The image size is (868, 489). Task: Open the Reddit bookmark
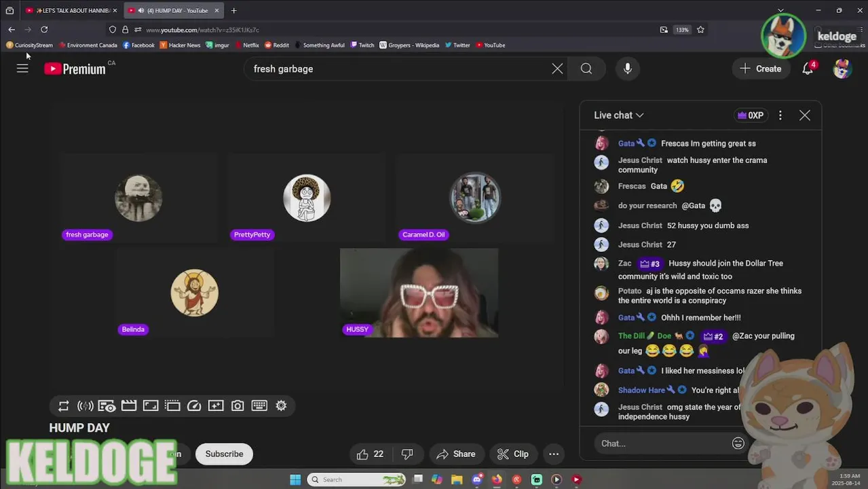[x=277, y=46]
